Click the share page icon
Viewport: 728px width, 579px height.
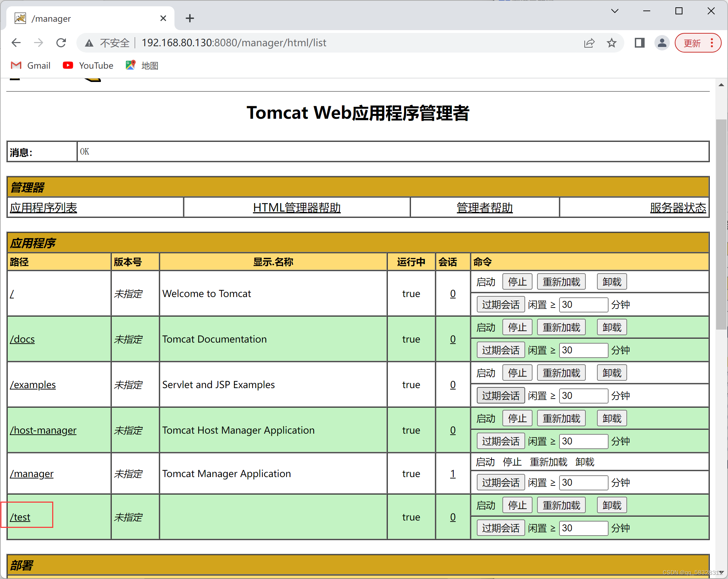(x=589, y=43)
